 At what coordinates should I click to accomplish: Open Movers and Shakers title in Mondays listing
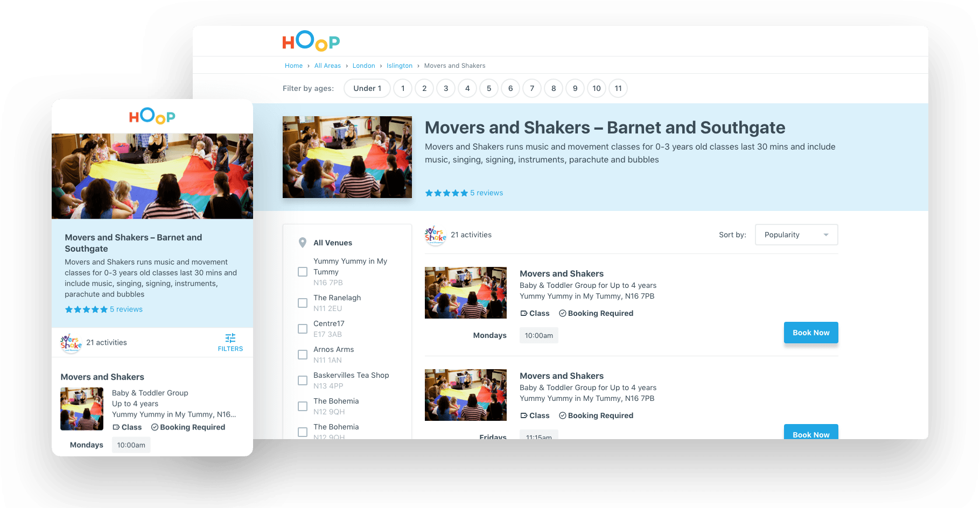pyautogui.click(x=562, y=273)
